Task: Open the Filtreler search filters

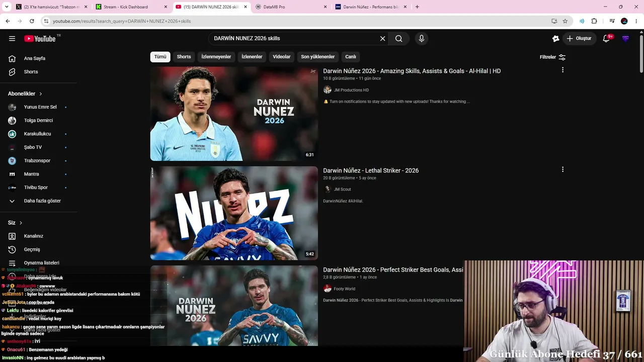Action: click(x=552, y=57)
